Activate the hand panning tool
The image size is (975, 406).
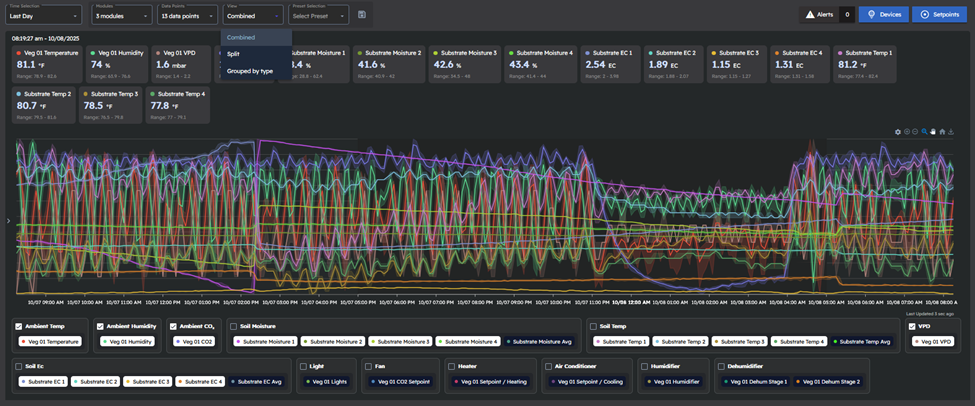(x=933, y=131)
